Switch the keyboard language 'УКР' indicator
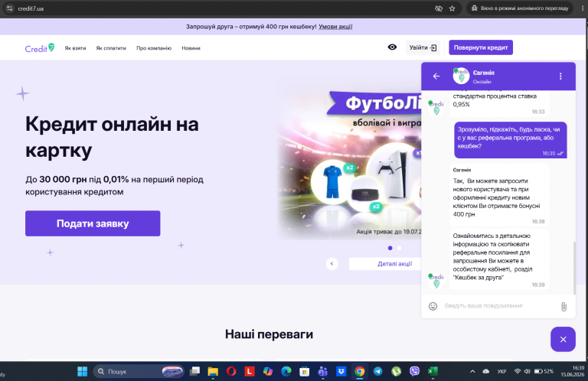 (501, 371)
